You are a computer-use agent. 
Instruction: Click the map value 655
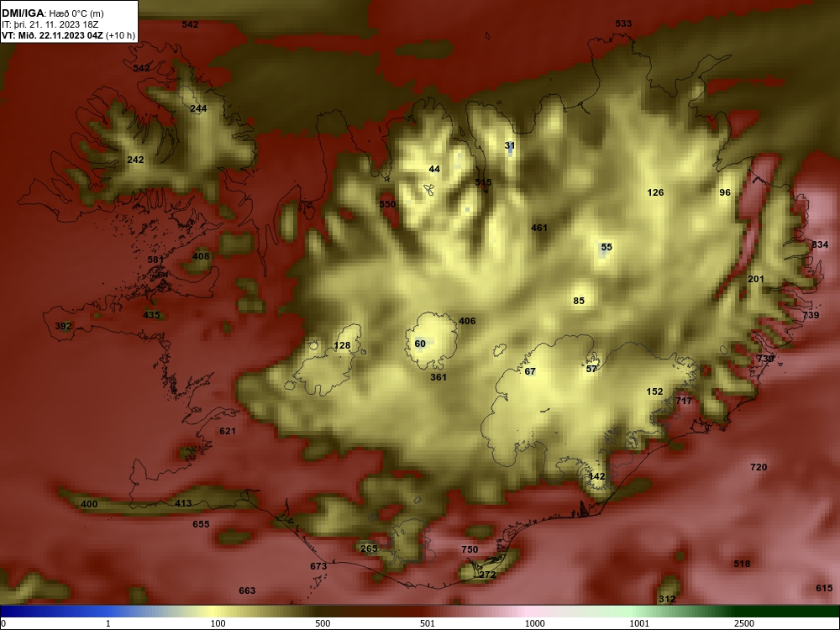(201, 524)
